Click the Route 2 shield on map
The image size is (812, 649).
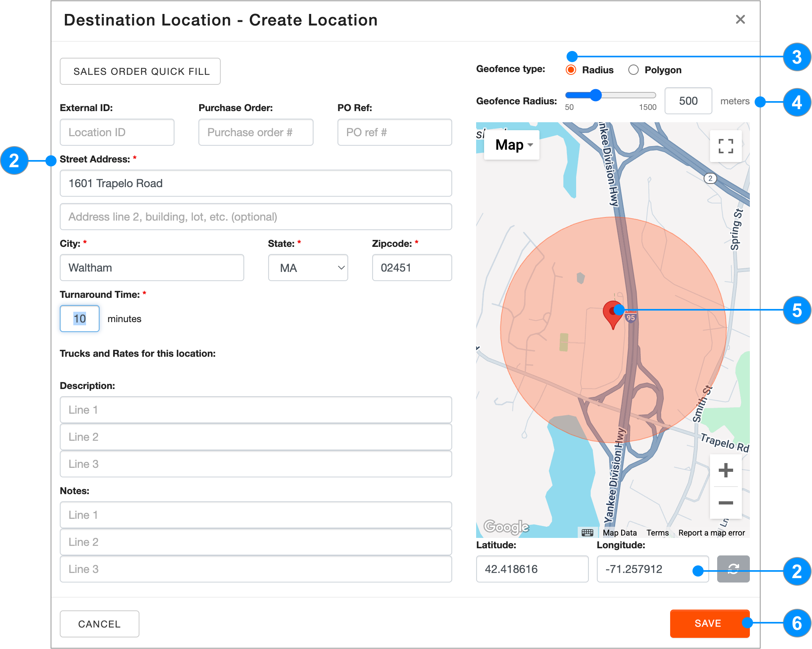click(x=710, y=178)
